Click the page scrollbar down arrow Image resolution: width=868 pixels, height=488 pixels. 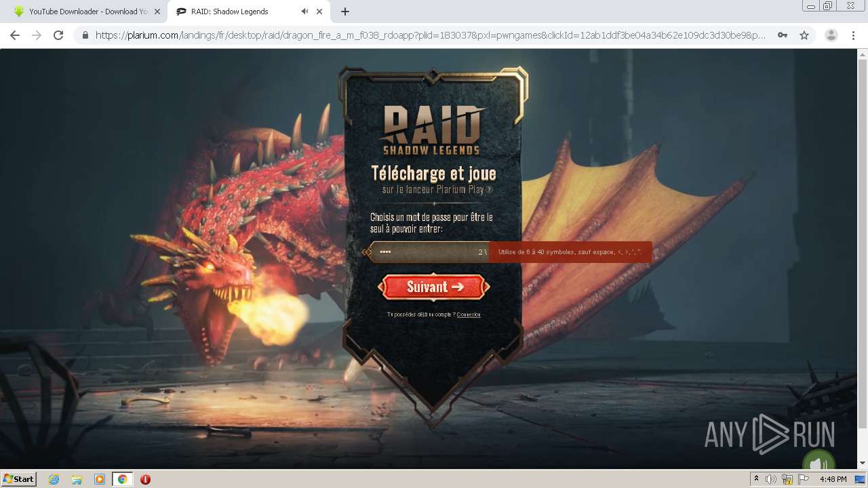[x=863, y=463]
